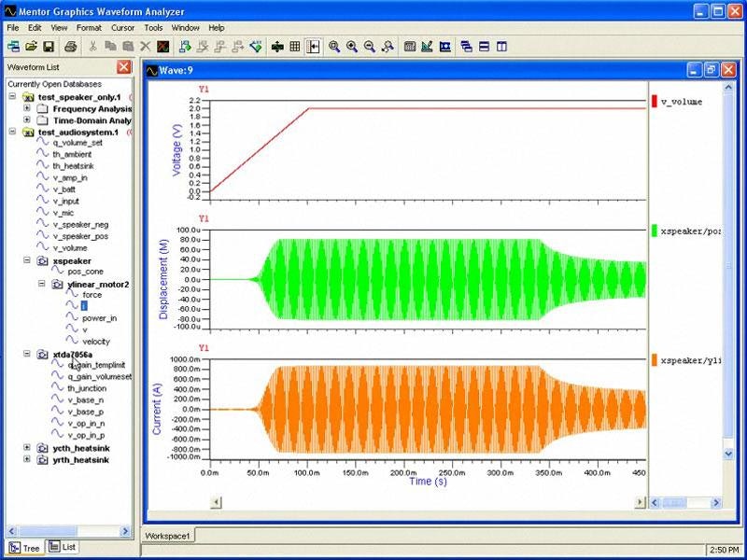
Task: Click the cut scissors toolbar icon
Action: [x=92, y=46]
